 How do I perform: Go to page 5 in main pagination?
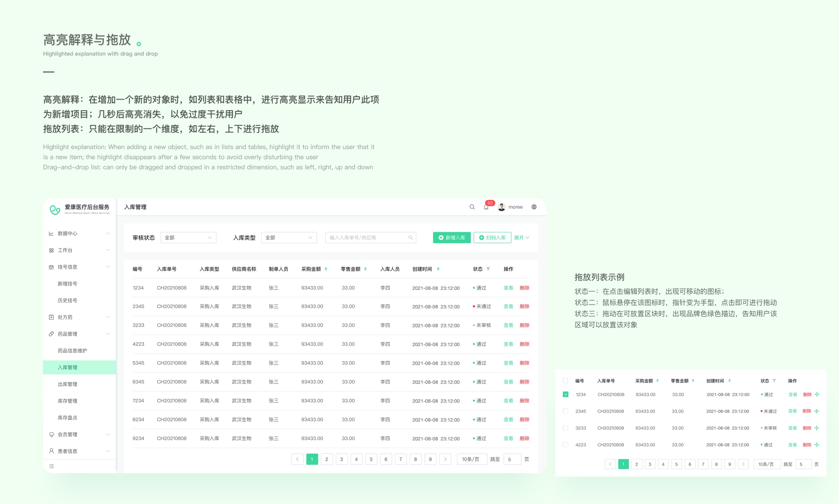371,459
